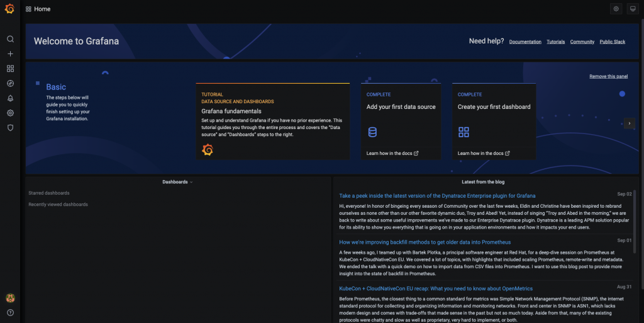Viewport: 644px width, 323px height.
Task: Open the Configuration gear in sidebar
Action: pyautogui.click(x=10, y=113)
